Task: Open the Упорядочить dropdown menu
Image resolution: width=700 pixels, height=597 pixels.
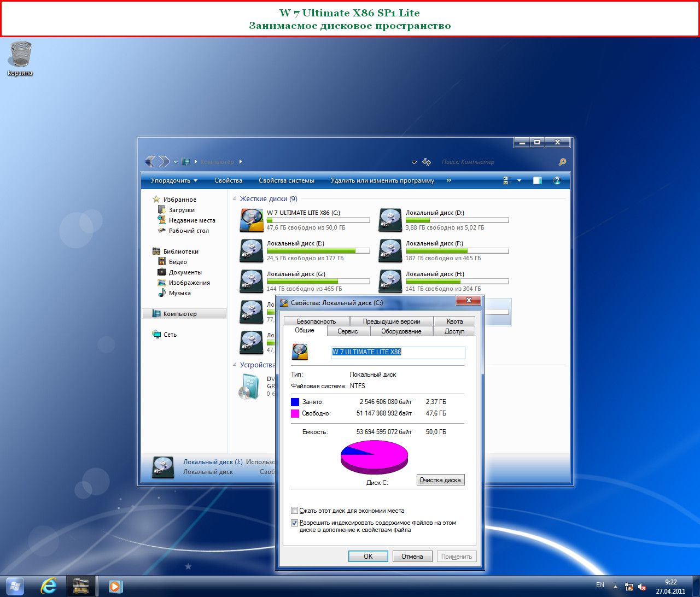Action: coord(174,180)
